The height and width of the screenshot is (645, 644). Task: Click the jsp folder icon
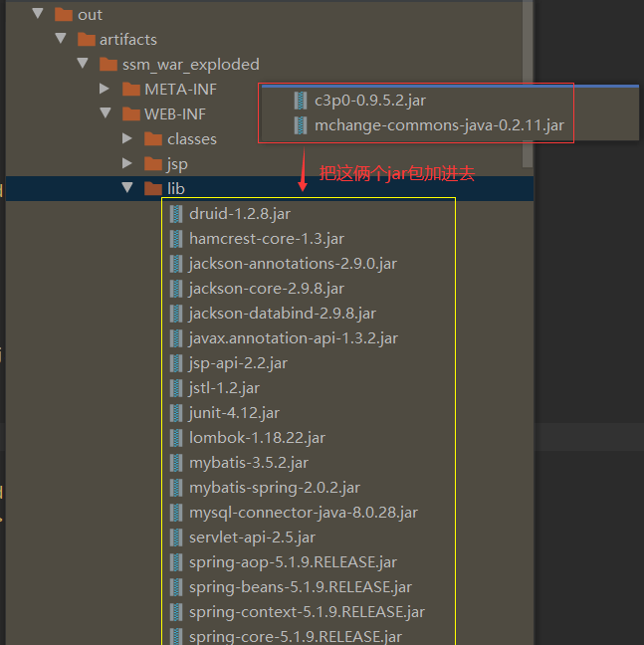[153, 163]
